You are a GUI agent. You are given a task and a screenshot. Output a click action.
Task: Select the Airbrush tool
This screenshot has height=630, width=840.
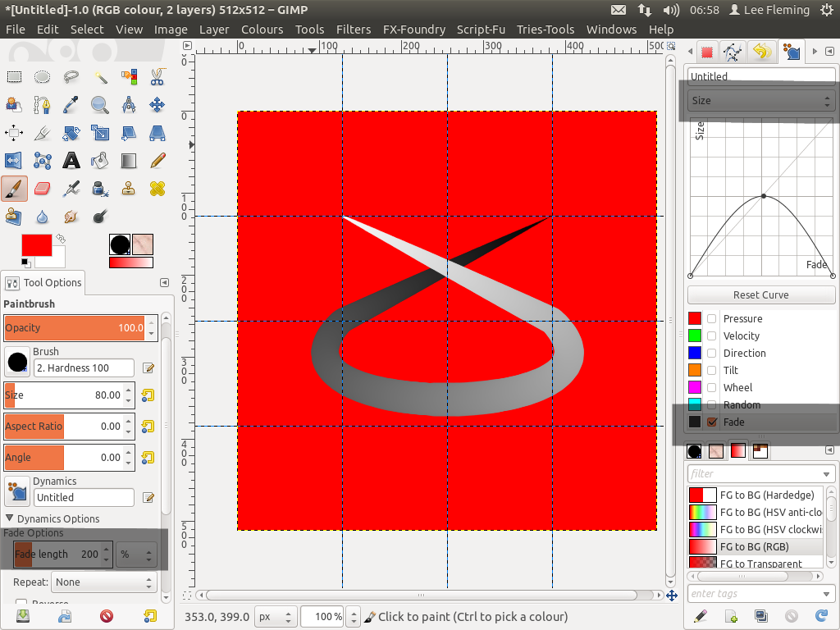[71, 189]
